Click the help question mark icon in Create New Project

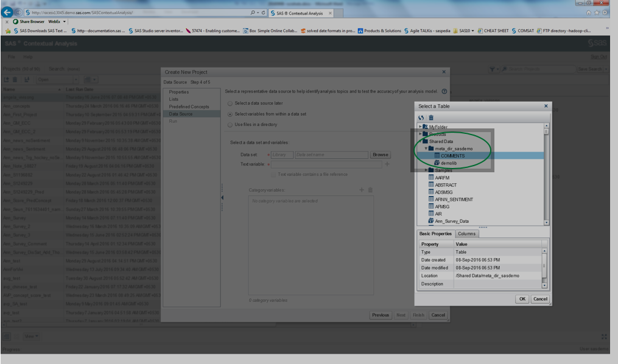point(444,91)
